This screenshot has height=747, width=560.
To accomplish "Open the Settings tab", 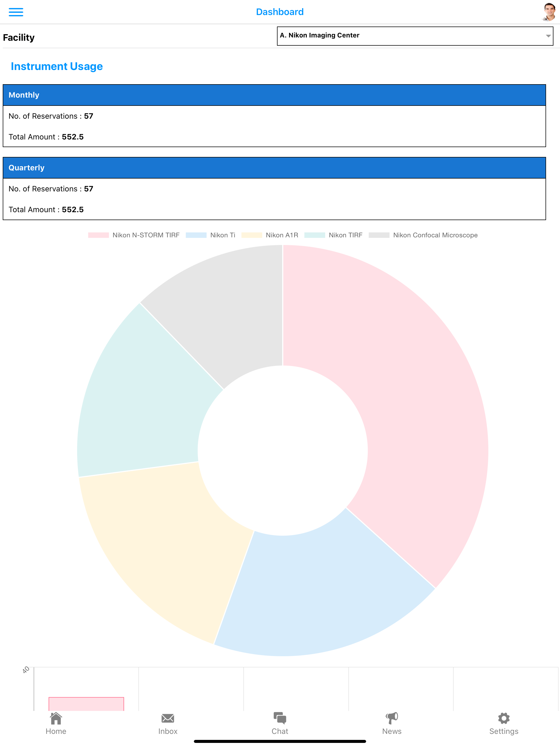I will click(x=504, y=724).
